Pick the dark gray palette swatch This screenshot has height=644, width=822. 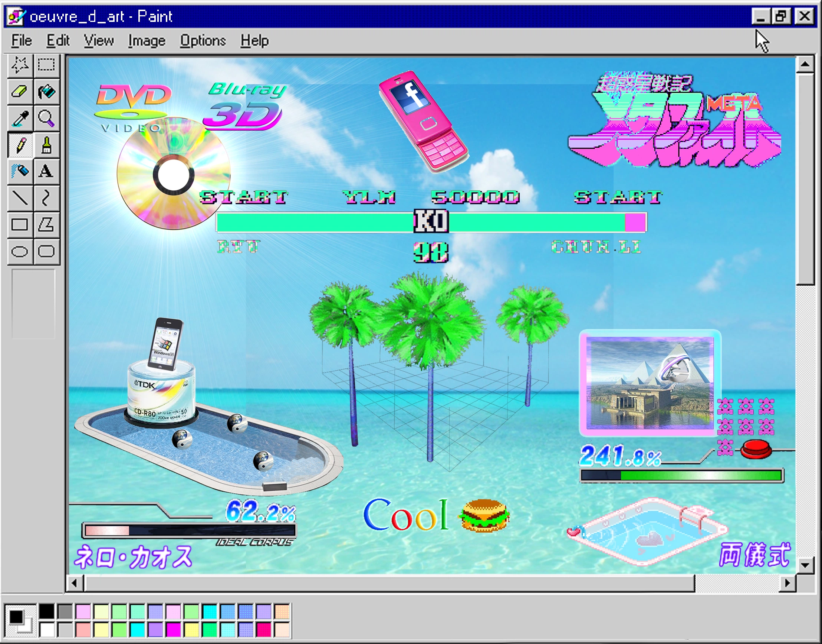pyautogui.click(x=65, y=612)
